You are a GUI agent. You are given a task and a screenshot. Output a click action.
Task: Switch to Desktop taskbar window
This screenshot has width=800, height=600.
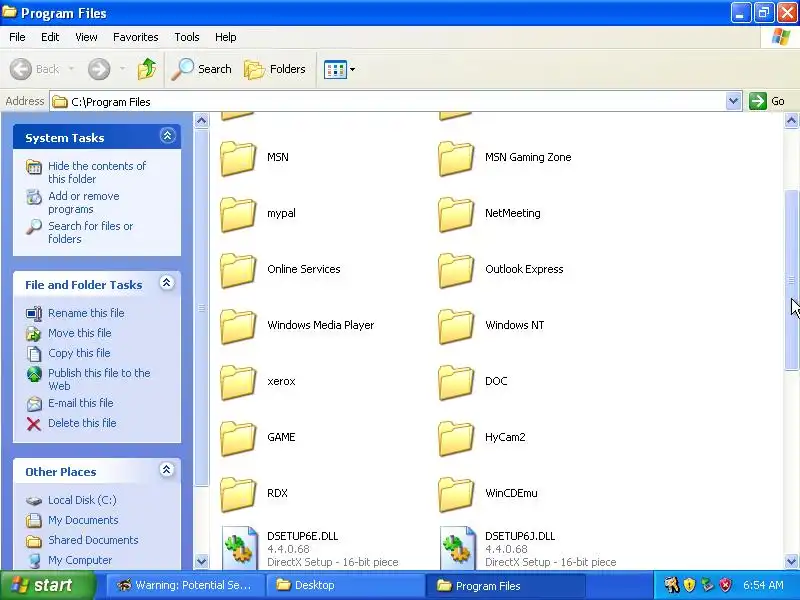coord(345,585)
